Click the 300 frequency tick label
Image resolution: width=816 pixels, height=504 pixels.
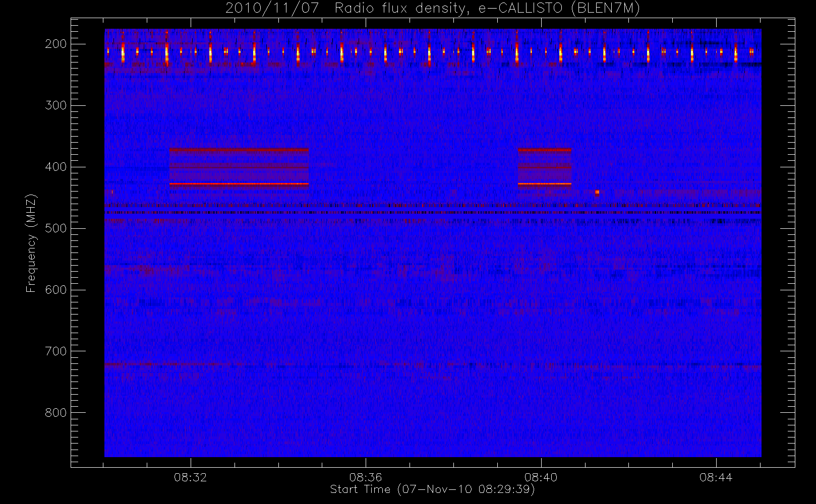pyautogui.click(x=56, y=105)
